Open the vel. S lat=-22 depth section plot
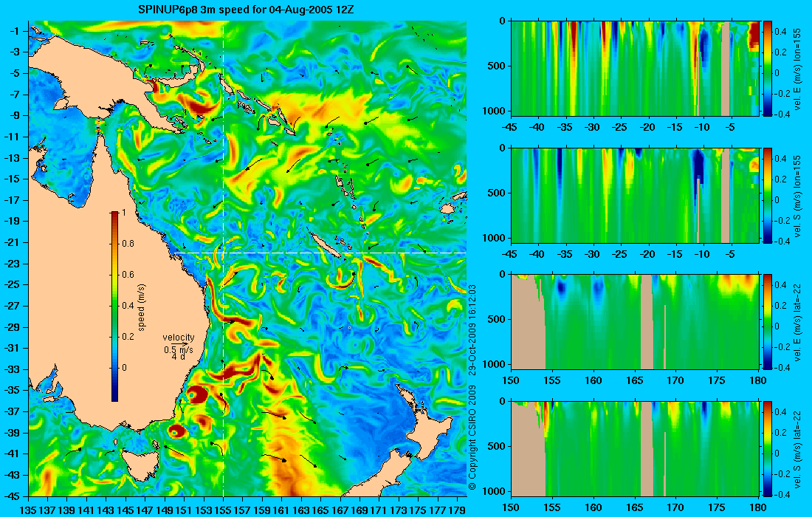 tap(635, 448)
